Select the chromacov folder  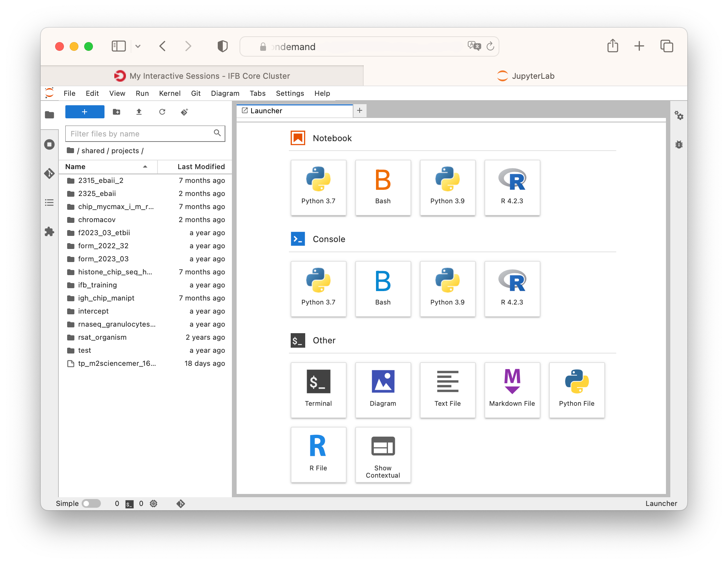pyautogui.click(x=145, y=220)
